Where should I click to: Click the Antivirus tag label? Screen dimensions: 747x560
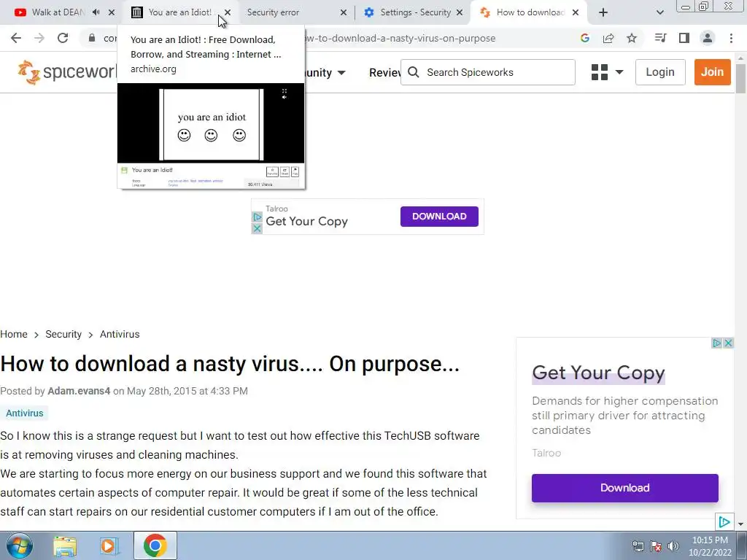24,413
